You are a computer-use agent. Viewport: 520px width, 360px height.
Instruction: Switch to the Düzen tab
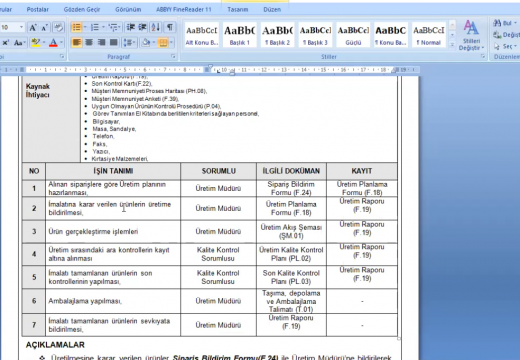[272, 10]
